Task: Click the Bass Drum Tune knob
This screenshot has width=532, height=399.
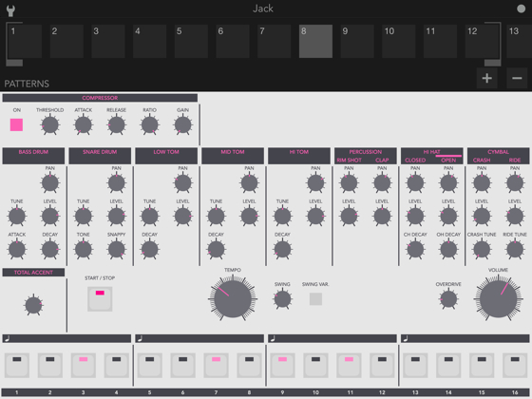Action: click(x=17, y=217)
